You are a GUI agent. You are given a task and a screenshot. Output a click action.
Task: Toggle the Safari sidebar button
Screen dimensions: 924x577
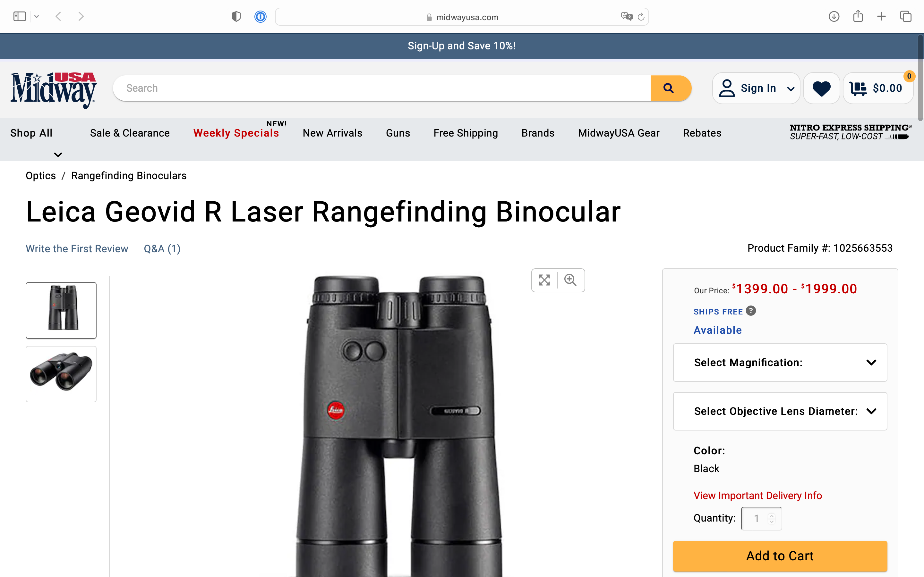coord(20,16)
